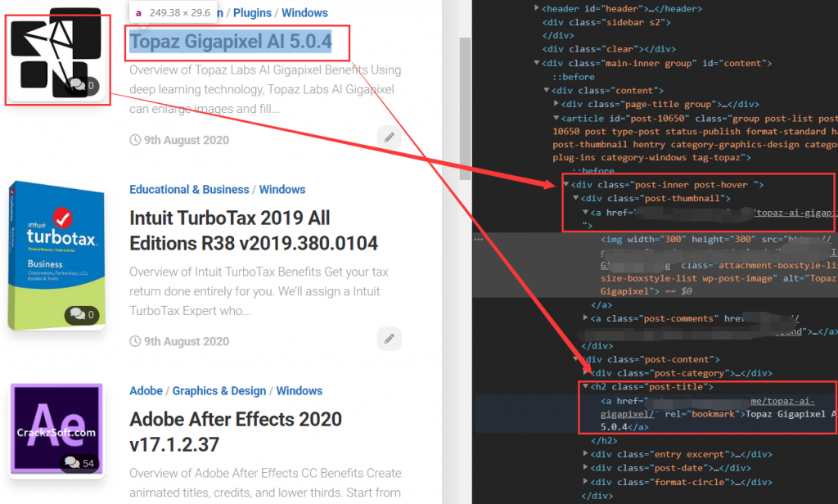Click the 'Overview of Adobe After Effects CC' excerpt
The image size is (838, 504).
coord(265,484)
